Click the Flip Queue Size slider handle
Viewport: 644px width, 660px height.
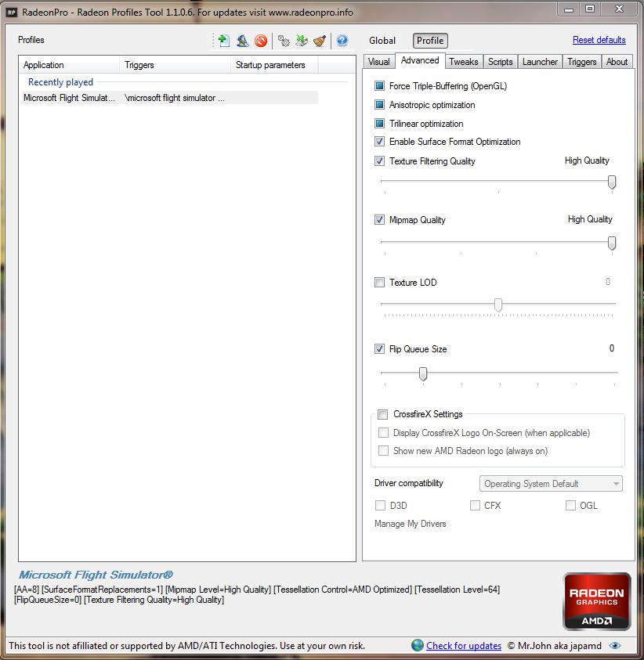tap(423, 373)
